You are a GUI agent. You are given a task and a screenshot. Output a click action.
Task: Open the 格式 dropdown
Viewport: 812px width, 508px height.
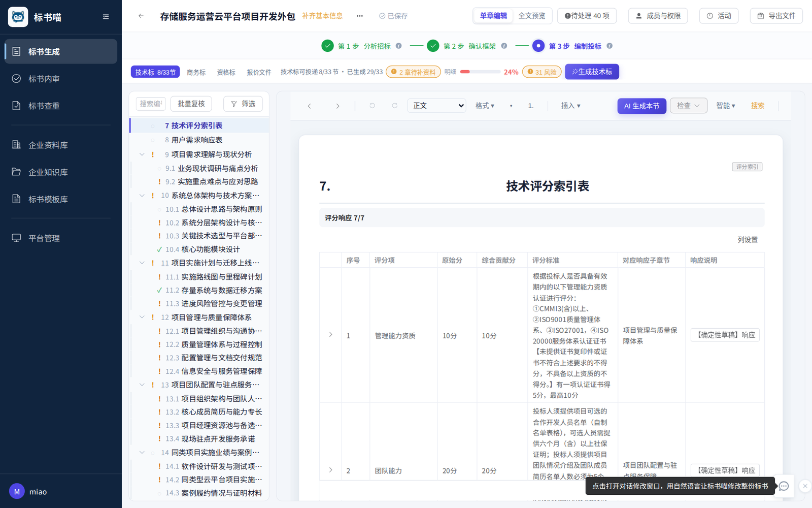click(x=485, y=106)
